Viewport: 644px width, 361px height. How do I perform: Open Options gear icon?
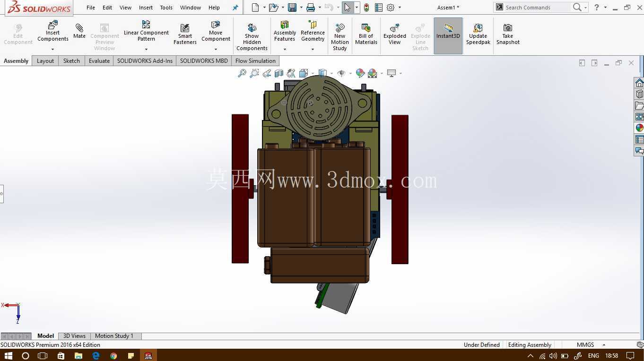tap(391, 8)
